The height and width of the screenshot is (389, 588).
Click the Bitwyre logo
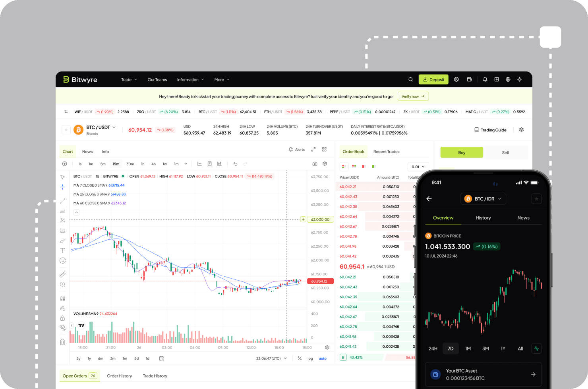pos(80,79)
